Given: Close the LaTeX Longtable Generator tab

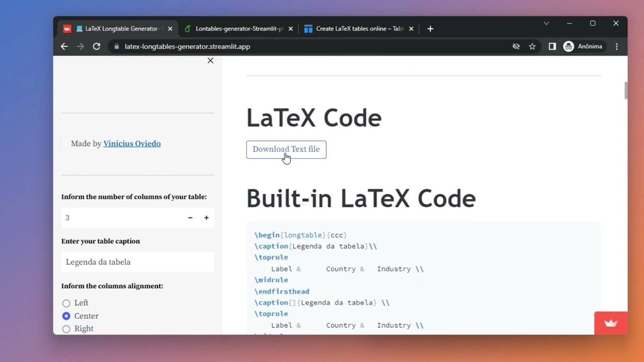Looking at the screenshot, I should 170,29.
